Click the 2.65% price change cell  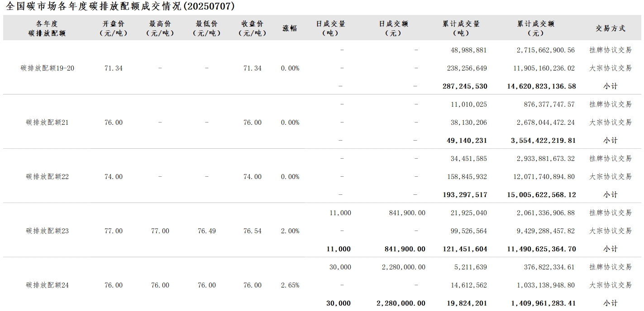tap(290, 285)
